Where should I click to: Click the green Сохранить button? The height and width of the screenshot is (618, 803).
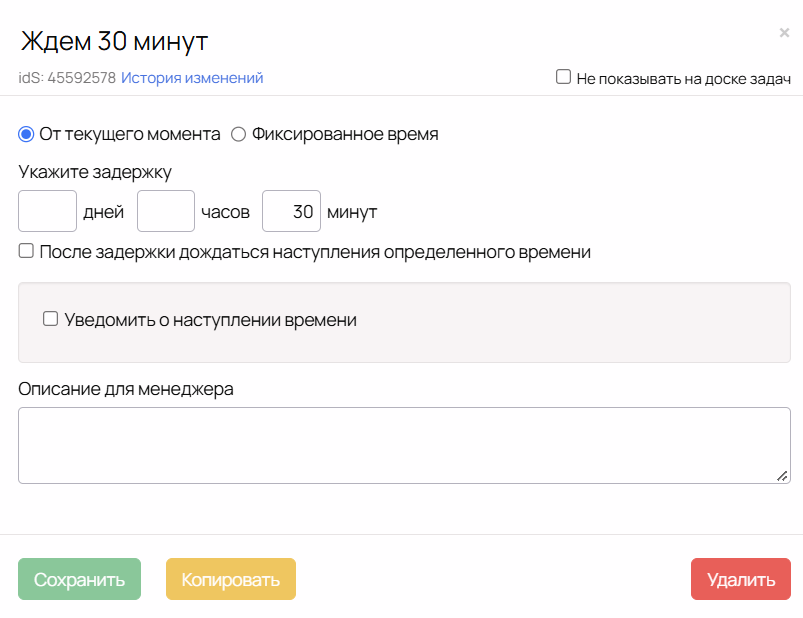79,579
